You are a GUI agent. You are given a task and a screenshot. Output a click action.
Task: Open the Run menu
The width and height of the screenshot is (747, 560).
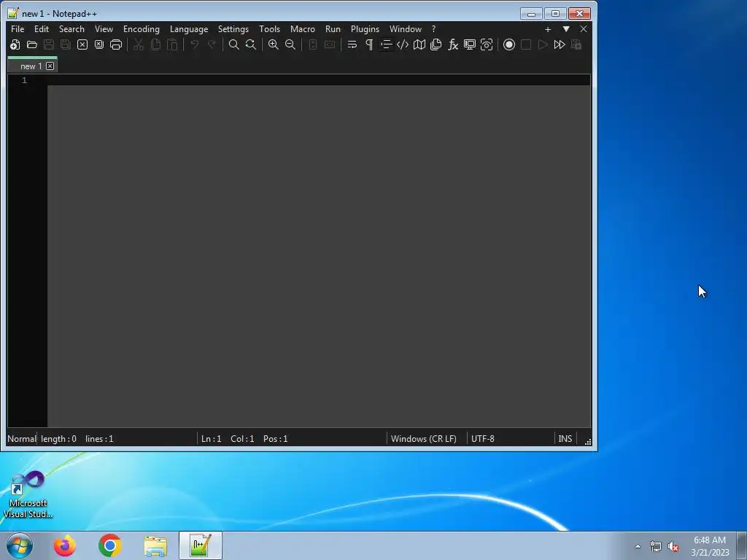[333, 29]
